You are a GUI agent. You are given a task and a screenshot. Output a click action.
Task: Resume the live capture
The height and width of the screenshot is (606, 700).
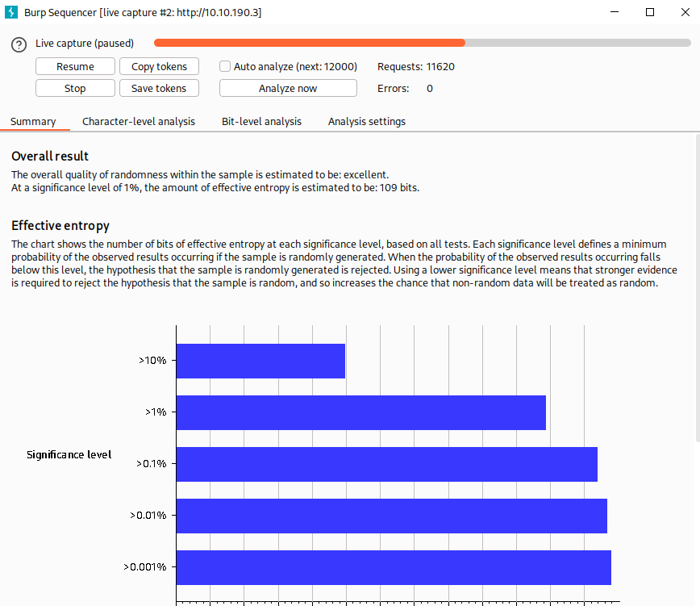(x=75, y=66)
